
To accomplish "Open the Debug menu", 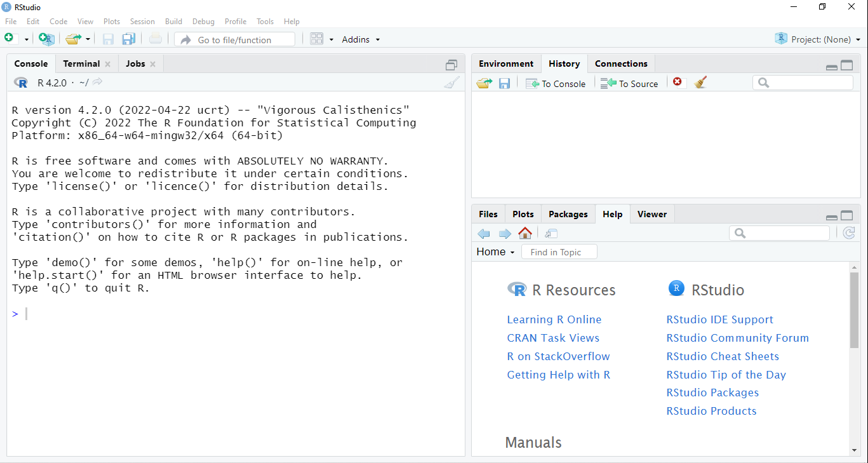I will [x=203, y=22].
